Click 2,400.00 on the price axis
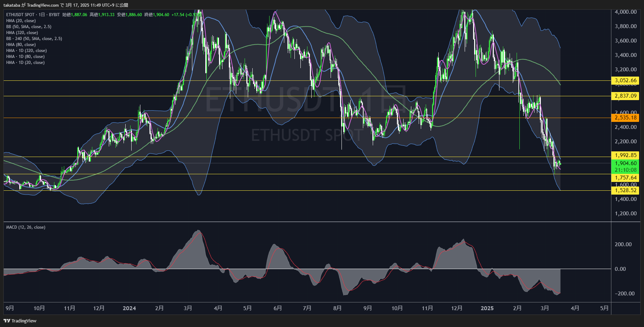 click(625, 127)
